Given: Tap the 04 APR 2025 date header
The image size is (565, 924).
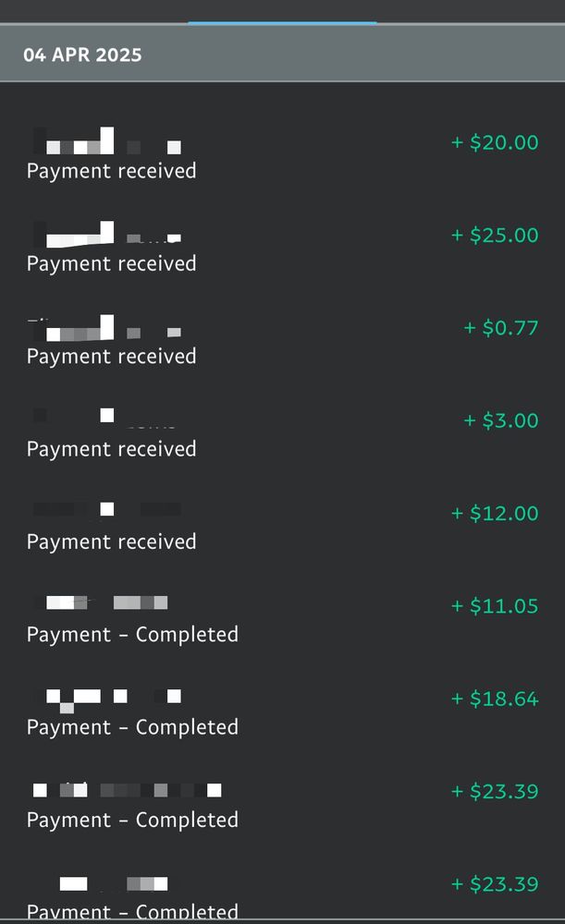Looking at the screenshot, I should pos(82,55).
